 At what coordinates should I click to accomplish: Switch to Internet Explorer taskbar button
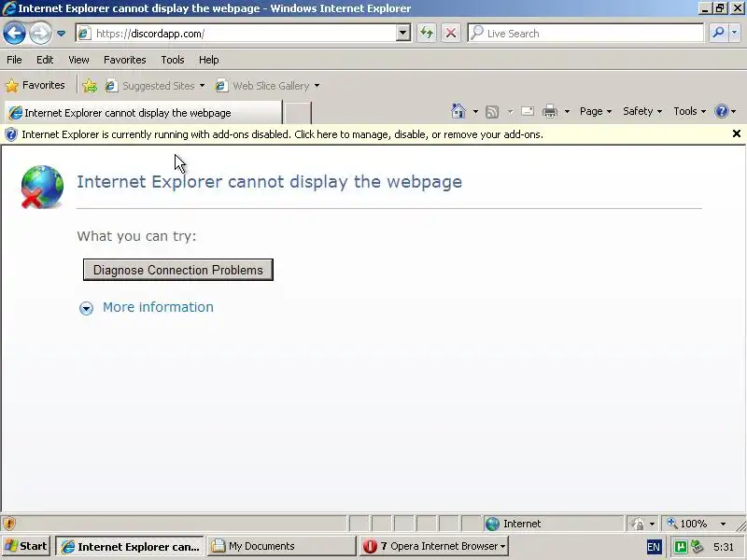click(x=130, y=546)
